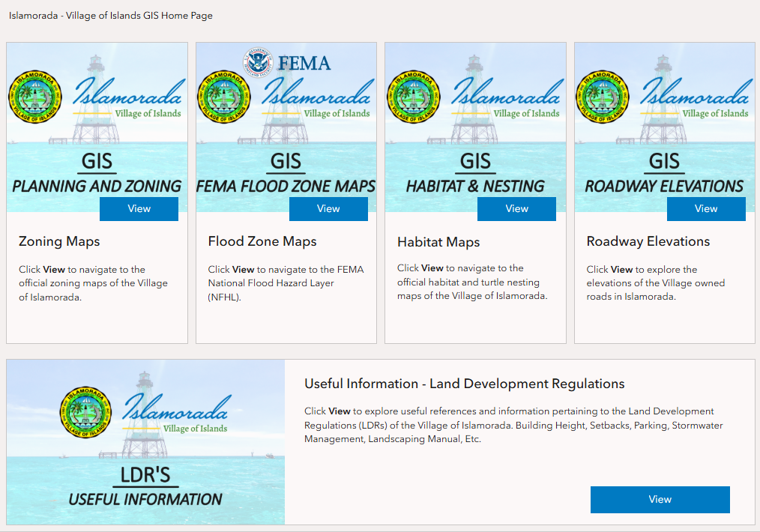Click the FEMA logo on the flood card
The height and width of the screenshot is (532, 760).
(288, 63)
